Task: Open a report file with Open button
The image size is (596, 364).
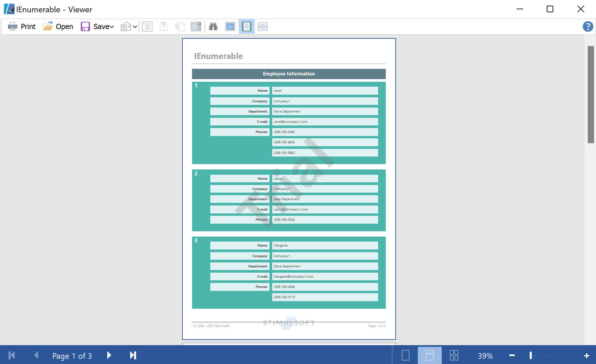Action: tap(58, 26)
